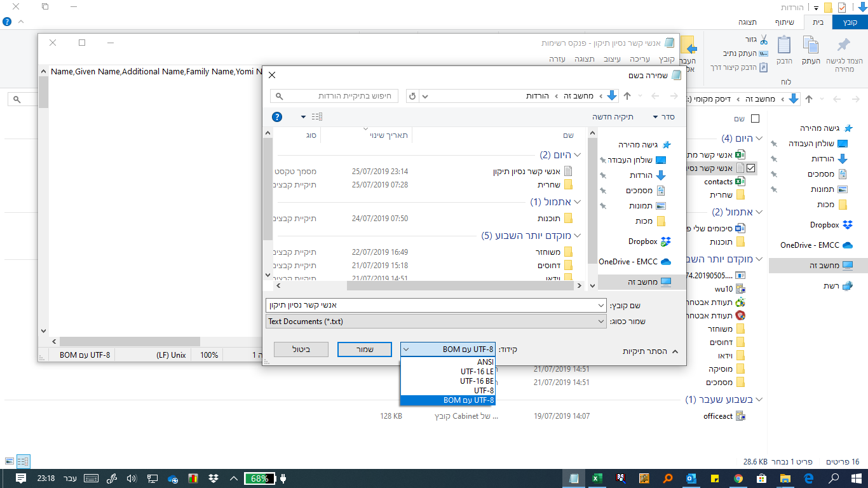Click the Dropbox icon in the system tray
The width and height of the screenshot is (868, 488).
point(214,478)
